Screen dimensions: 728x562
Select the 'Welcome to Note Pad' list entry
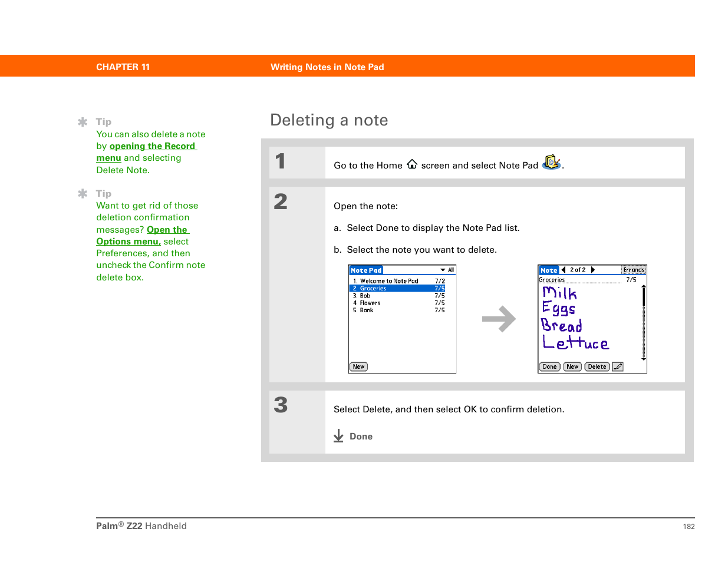click(398, 281)
